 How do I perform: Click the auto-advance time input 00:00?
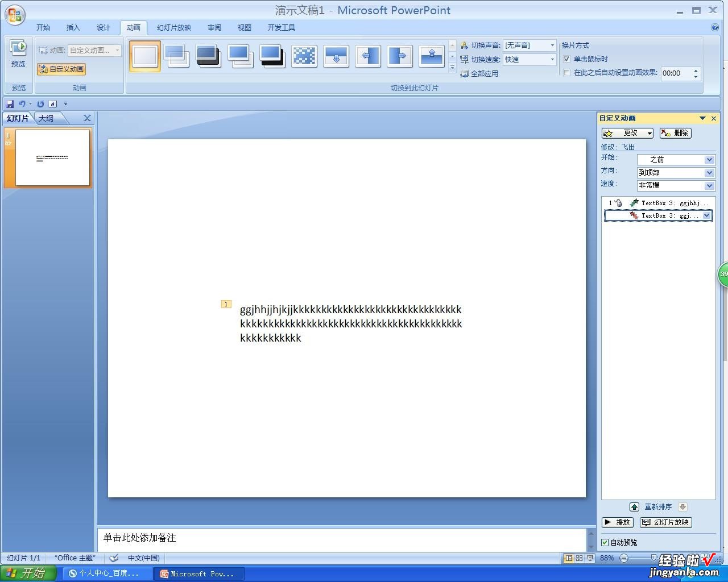pos(676,73)
